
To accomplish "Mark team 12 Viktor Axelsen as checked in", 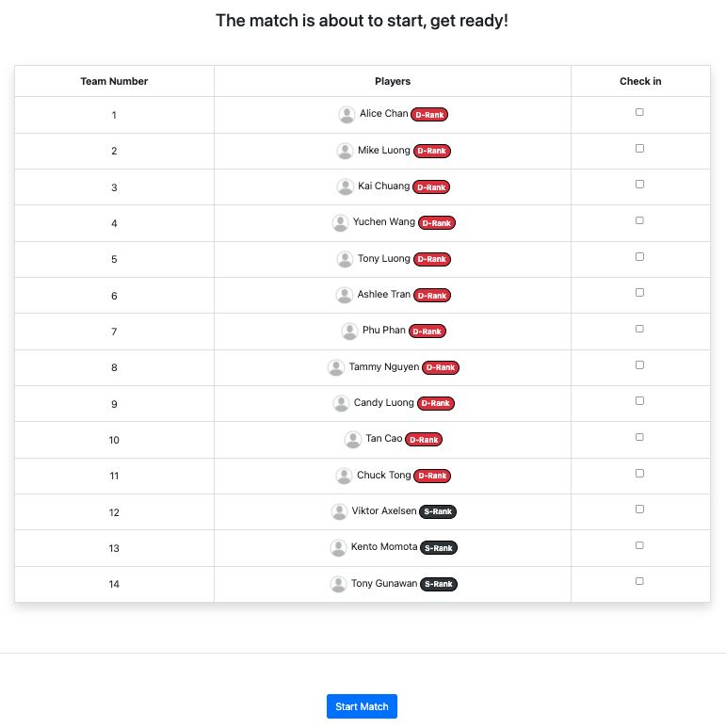I will coord(639,510).
